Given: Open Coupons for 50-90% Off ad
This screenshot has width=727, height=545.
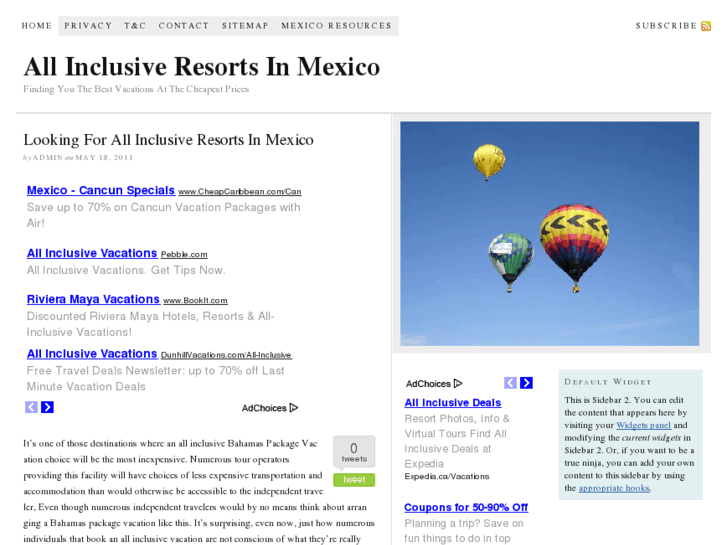Looking at the screenshot, I should click(x=466, y=507).
